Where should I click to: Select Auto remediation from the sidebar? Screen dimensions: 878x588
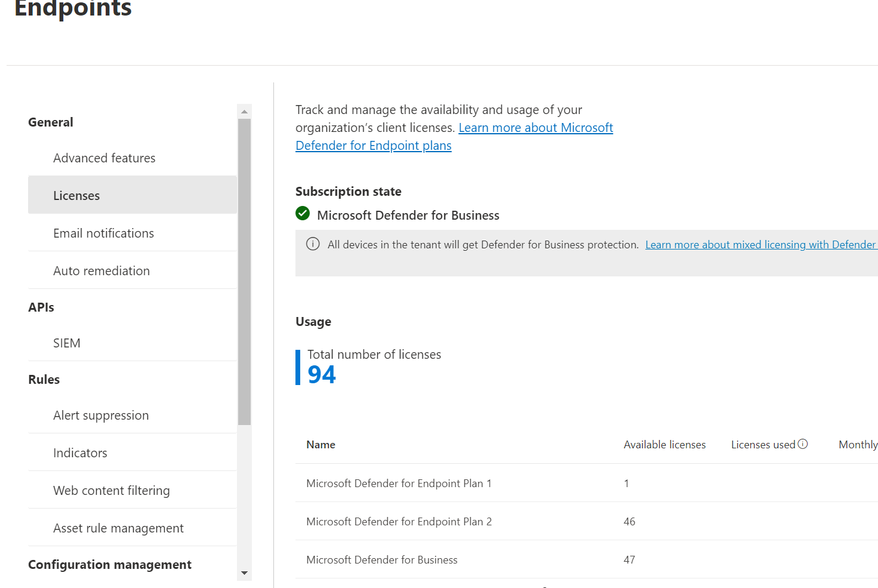[101, 270]
